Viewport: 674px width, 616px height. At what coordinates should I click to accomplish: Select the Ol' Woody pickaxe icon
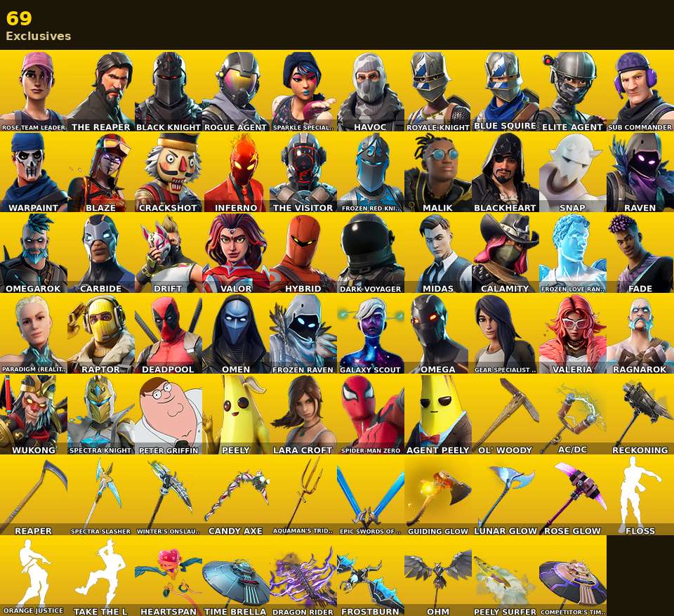point(505,414)
